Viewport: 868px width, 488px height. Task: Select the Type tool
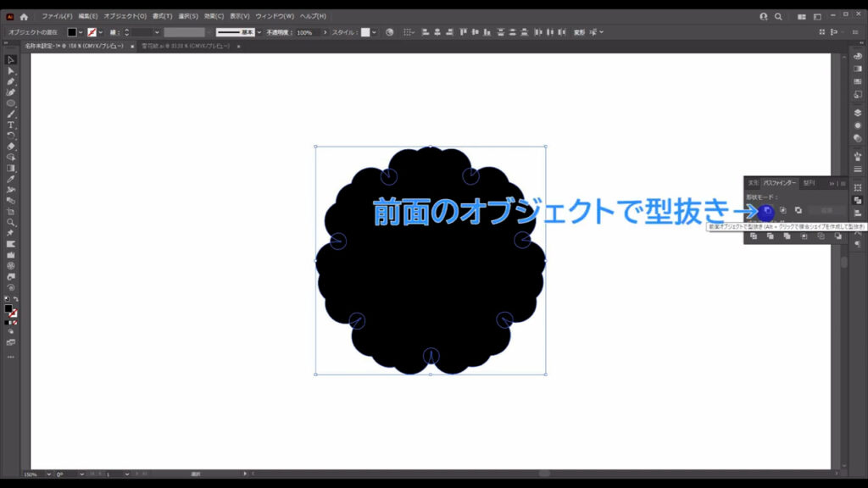11,125
